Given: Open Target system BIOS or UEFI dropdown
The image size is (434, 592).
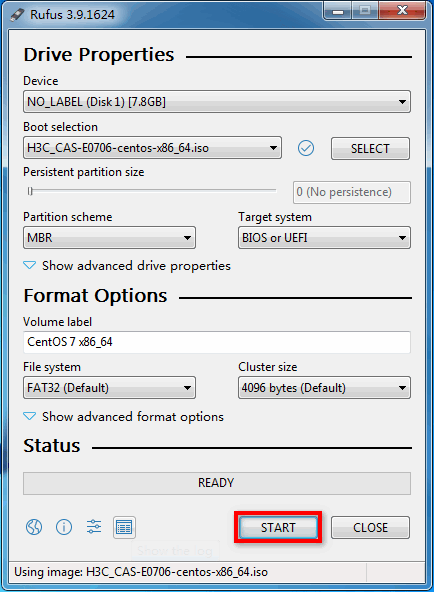Looking at the screenshot, I should pos(324,237).
